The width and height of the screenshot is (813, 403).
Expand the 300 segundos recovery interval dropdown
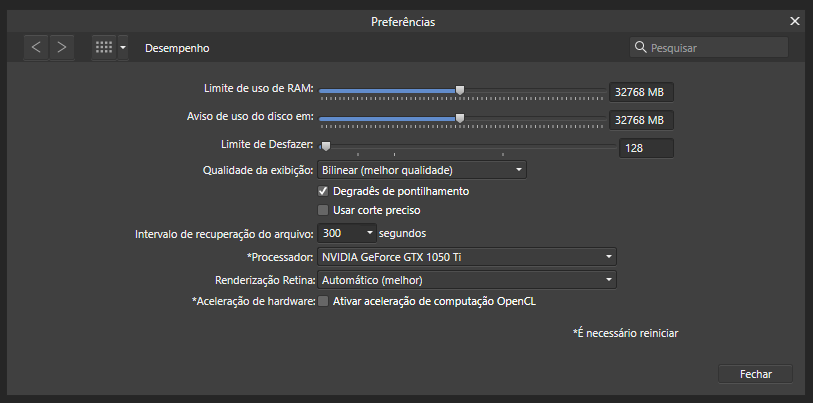[x=346, y=233]
